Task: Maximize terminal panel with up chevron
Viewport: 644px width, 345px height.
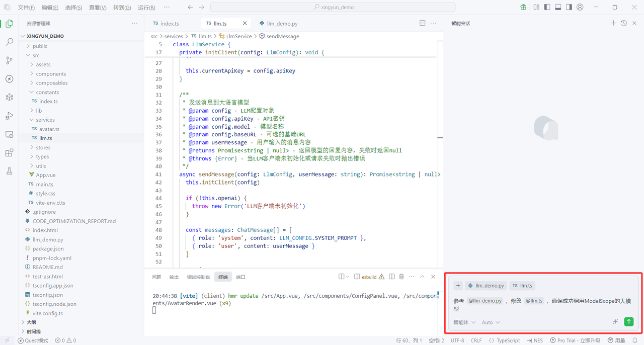Action: [422, 277]
